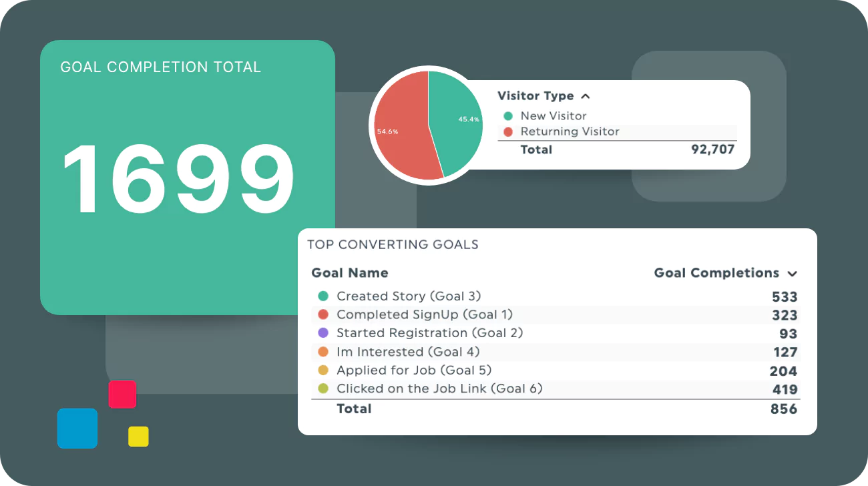Image resolution: width=868 pixels, height=486 pixels.
Task: Click the small yellow square decoration
Action: [x=137, y=436]
